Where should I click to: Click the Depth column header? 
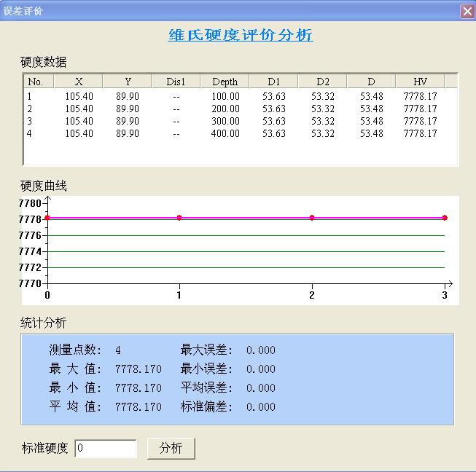tap(225, 82)
